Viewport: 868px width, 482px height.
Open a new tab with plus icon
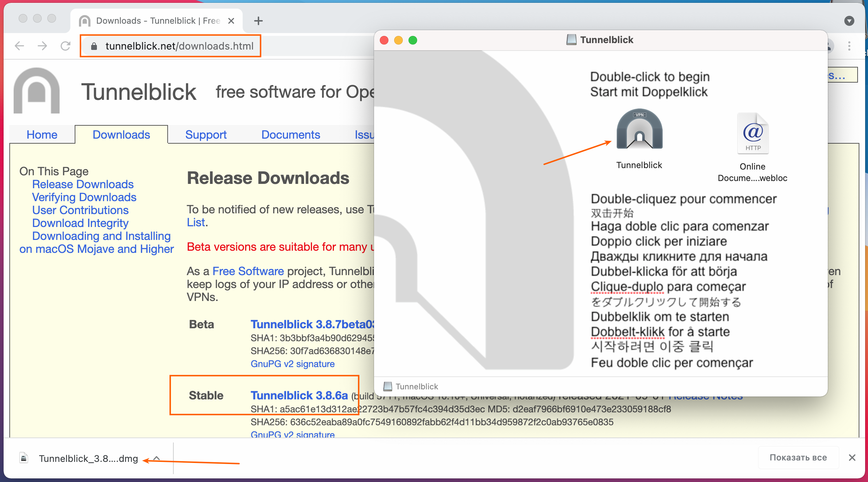[258, 21]
